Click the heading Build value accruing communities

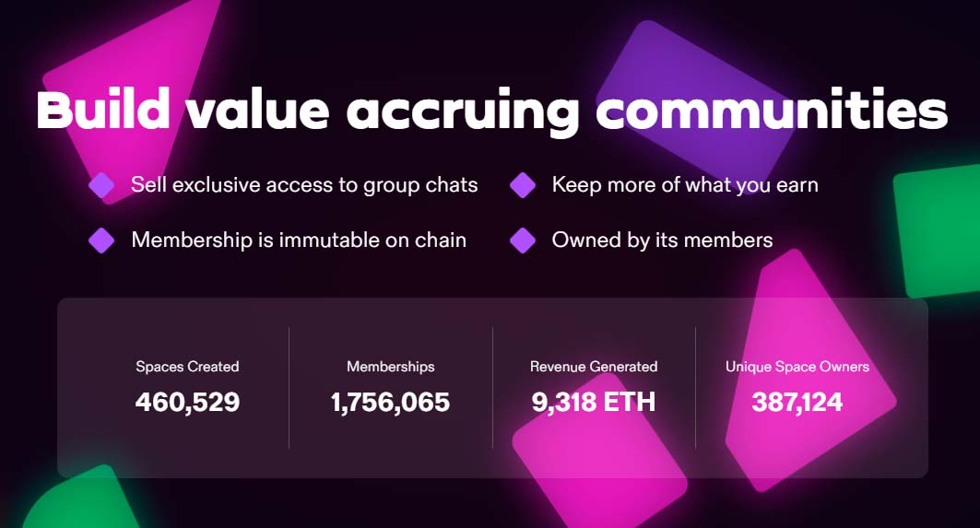pyautogui.click(x=492, y=111)
